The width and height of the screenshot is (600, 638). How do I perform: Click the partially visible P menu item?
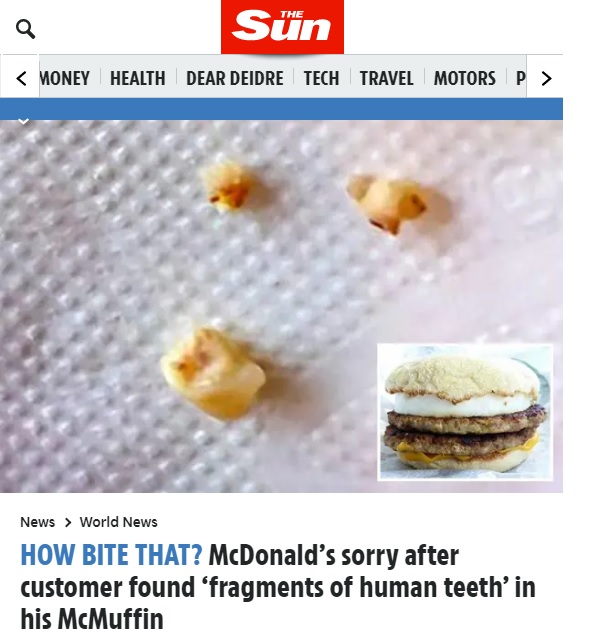point(521,78)
